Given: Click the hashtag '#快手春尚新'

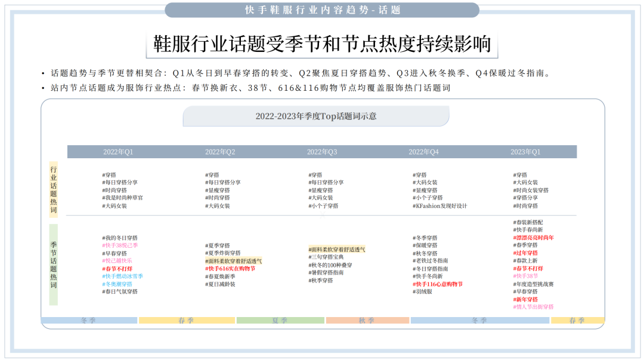Looking at the screenshot, I should [528, 230].
